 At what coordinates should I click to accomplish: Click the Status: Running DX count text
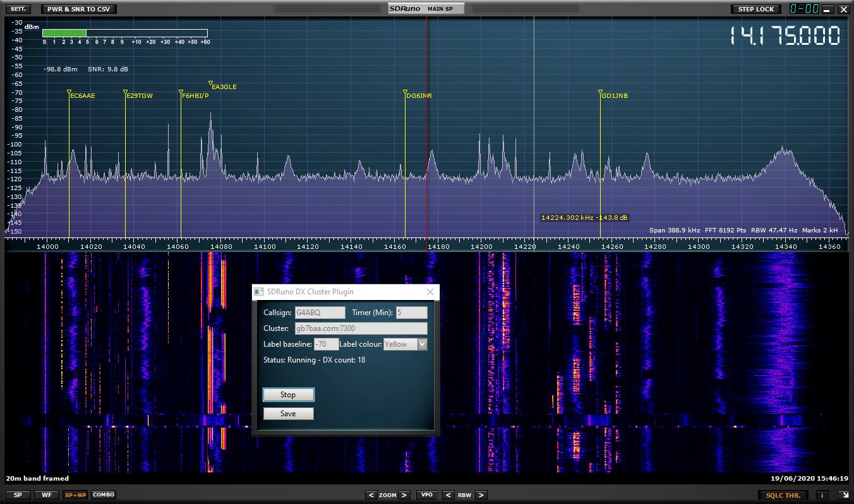tap(314, 360)
